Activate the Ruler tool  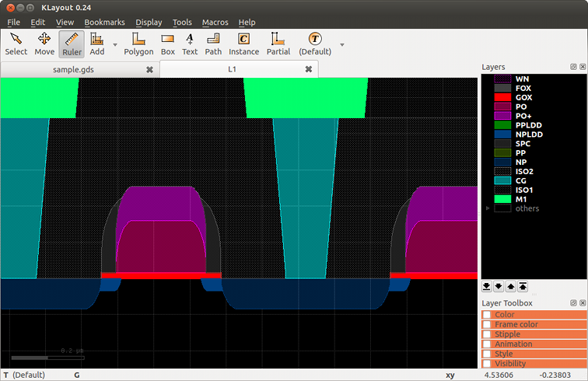pyautogui.click(x=71, y=44)
